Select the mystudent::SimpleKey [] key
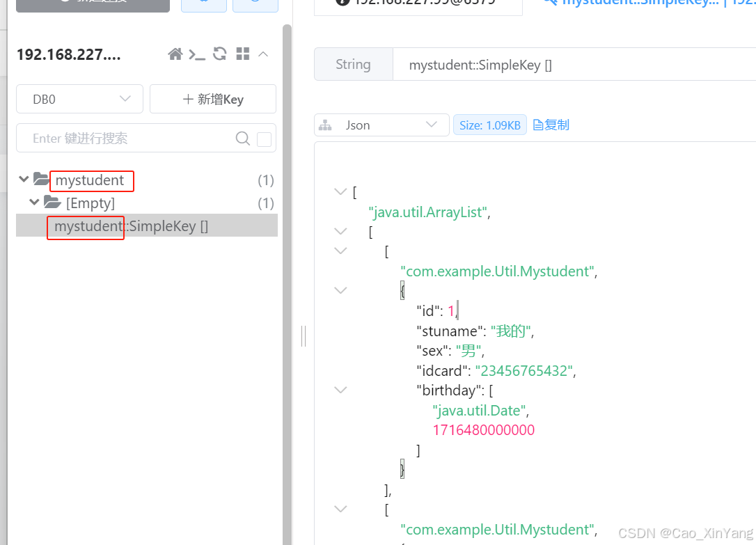 (x=147, y=226)
